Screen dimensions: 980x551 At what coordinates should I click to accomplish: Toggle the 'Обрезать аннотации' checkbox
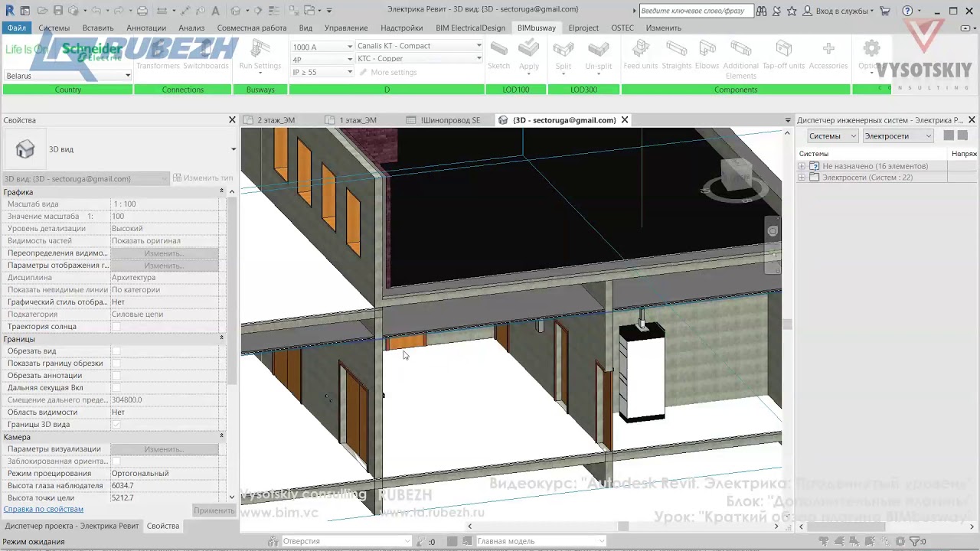(x=116, y=376)
